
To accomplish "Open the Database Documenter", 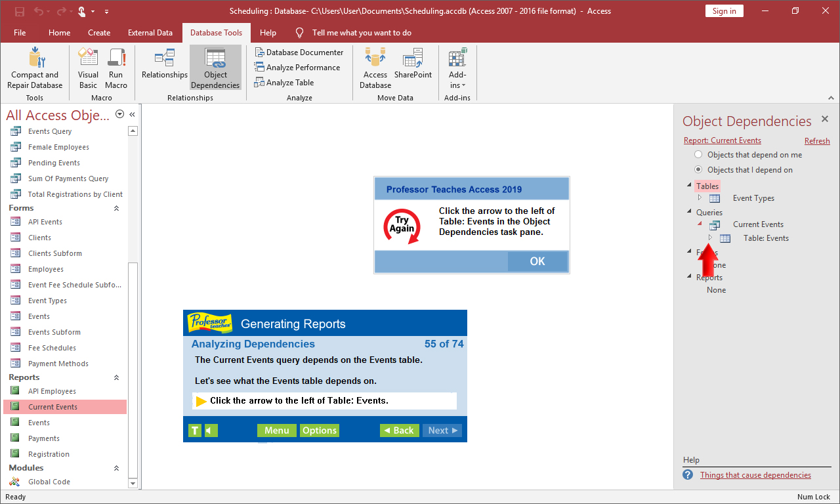I will (299, 52).
